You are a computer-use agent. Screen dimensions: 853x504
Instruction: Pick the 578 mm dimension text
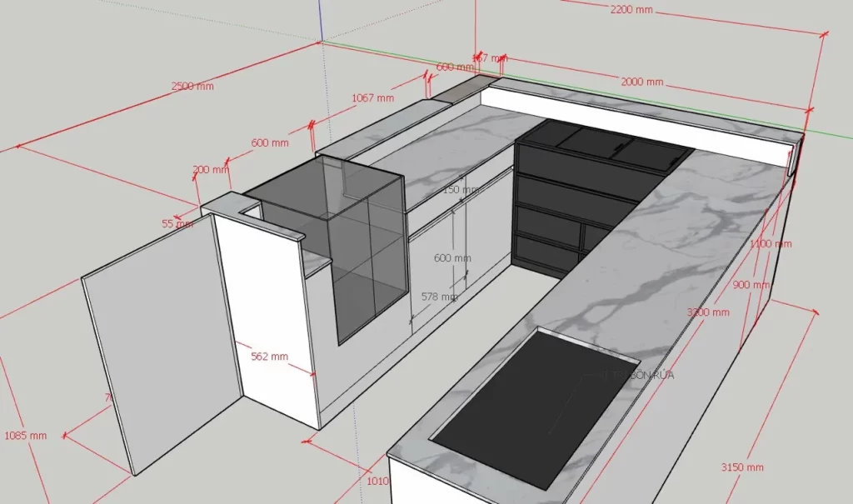(x=439, y=297)
